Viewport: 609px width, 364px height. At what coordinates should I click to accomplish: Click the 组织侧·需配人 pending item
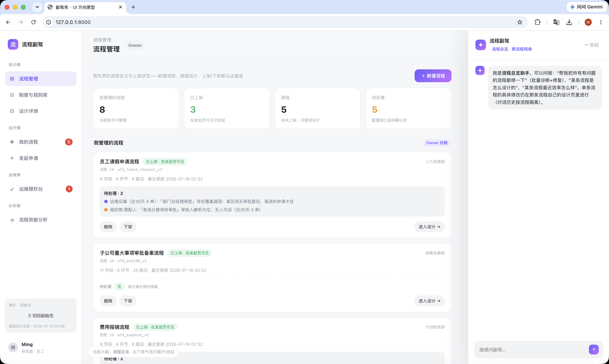pyautogui.click(x=182, y=210)
